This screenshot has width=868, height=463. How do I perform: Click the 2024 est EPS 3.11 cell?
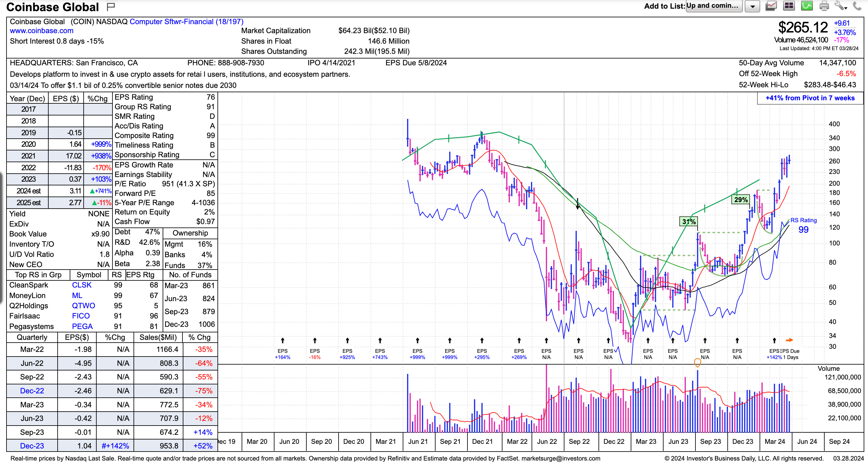[x=66, y=191]
